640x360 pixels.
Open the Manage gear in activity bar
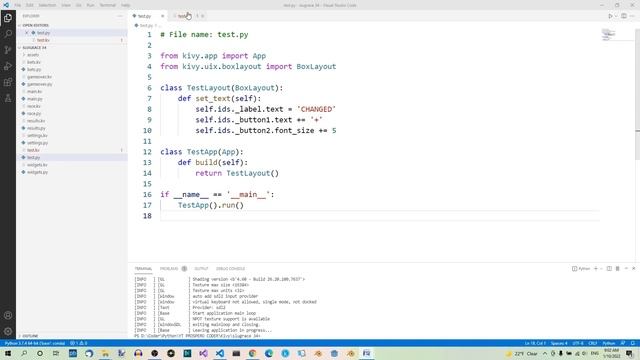[8, 331]
